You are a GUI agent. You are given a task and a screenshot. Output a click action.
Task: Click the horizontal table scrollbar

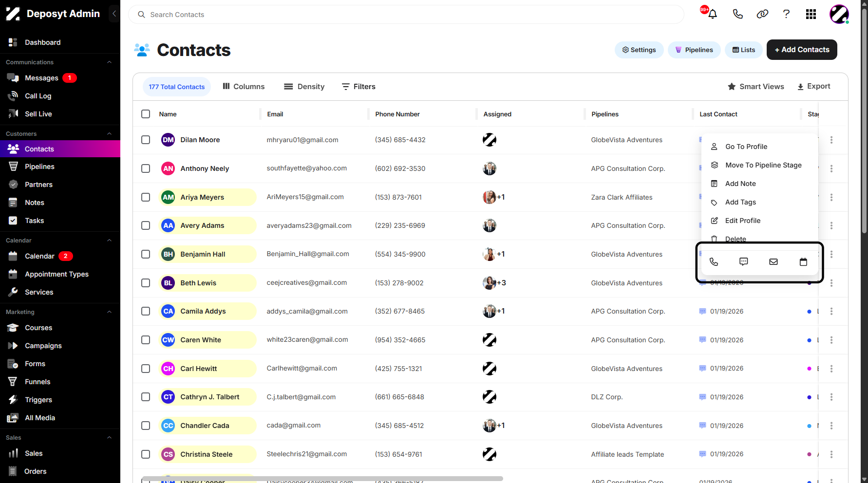coord(322,479)
